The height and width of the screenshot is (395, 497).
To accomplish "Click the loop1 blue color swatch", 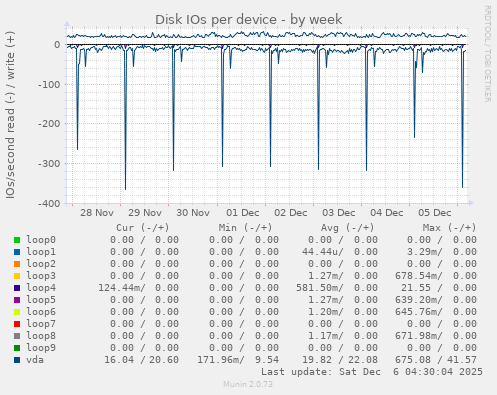I will (x=17, y=252).
